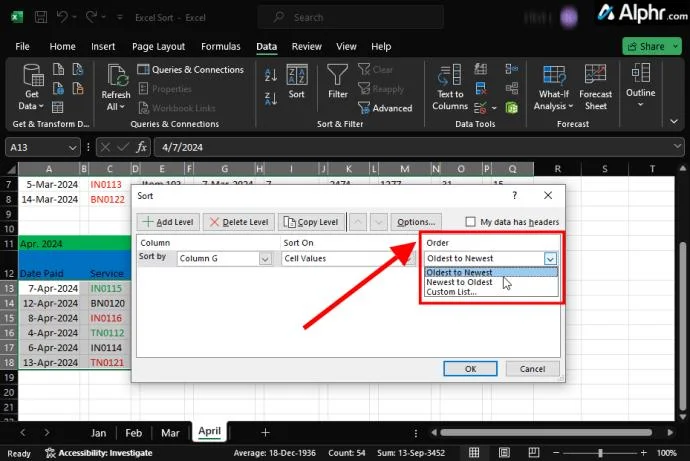The height and width of the screenshot is (461, 690).
Task: Click the Add Level button
Action: tap(168, 222)
